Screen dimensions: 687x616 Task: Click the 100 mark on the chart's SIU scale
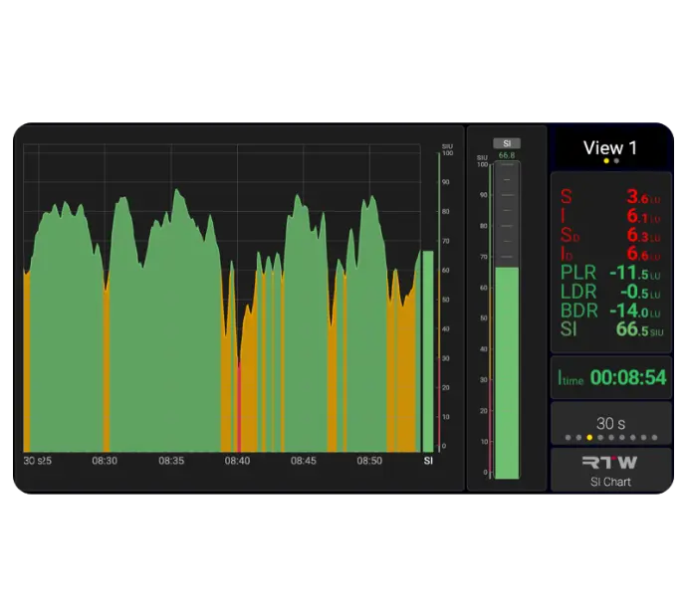[447, 153]
